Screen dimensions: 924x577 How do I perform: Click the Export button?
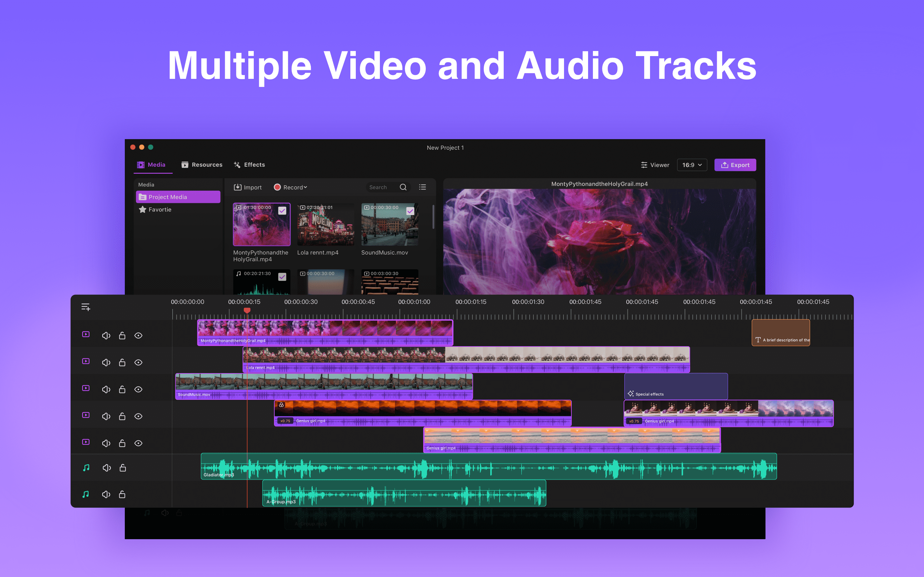(735, 165)
